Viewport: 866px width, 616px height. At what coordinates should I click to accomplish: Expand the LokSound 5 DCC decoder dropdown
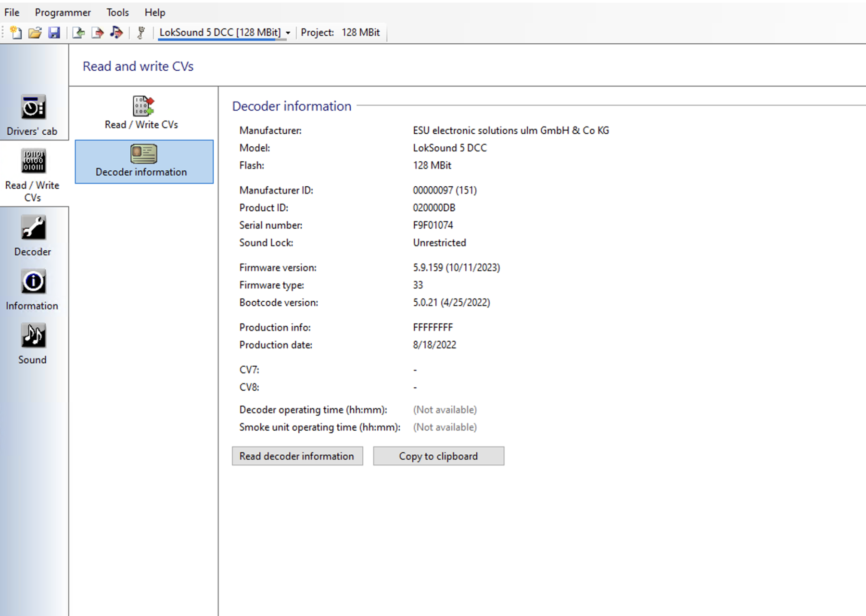[288, 33]
